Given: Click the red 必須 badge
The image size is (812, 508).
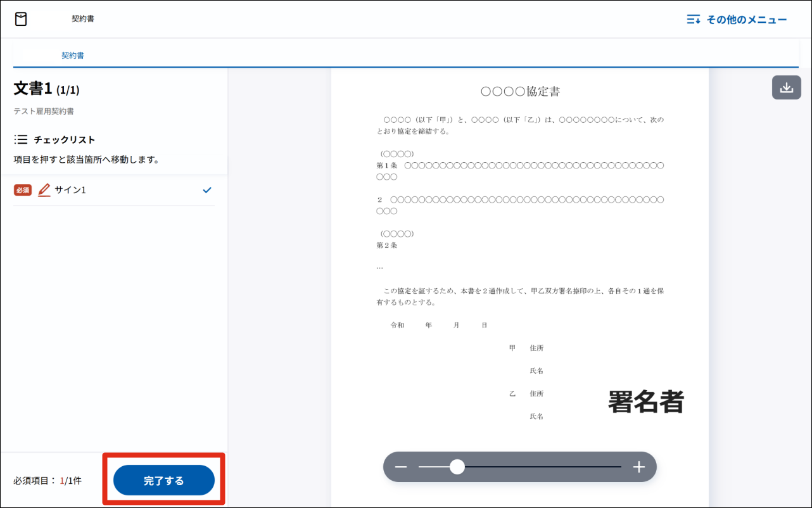Looking at the screenshot, I should tap(23, 190).
